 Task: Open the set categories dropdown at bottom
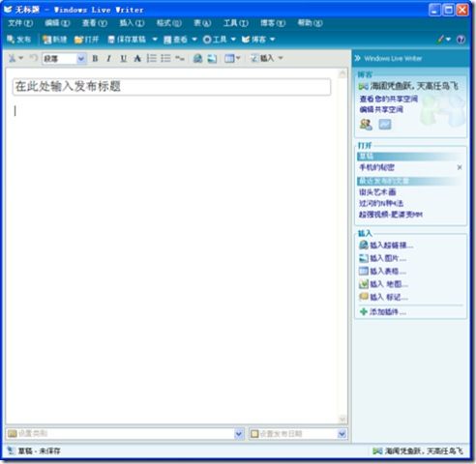(239, 434)
